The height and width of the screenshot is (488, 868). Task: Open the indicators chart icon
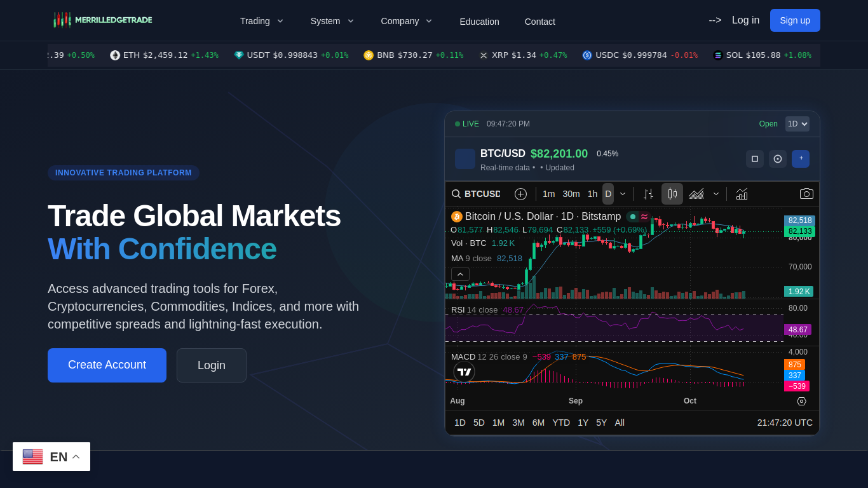pyautogui.click(x=742, y=194)
